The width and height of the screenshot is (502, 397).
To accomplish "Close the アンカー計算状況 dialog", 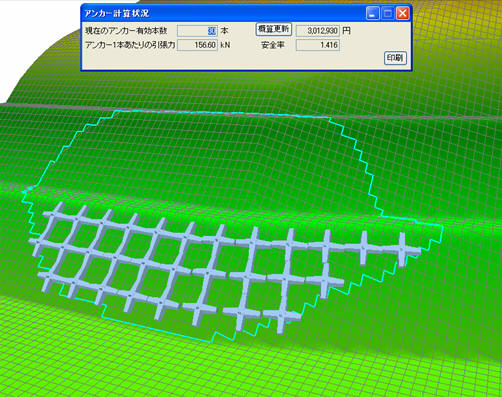I will 403,13.
